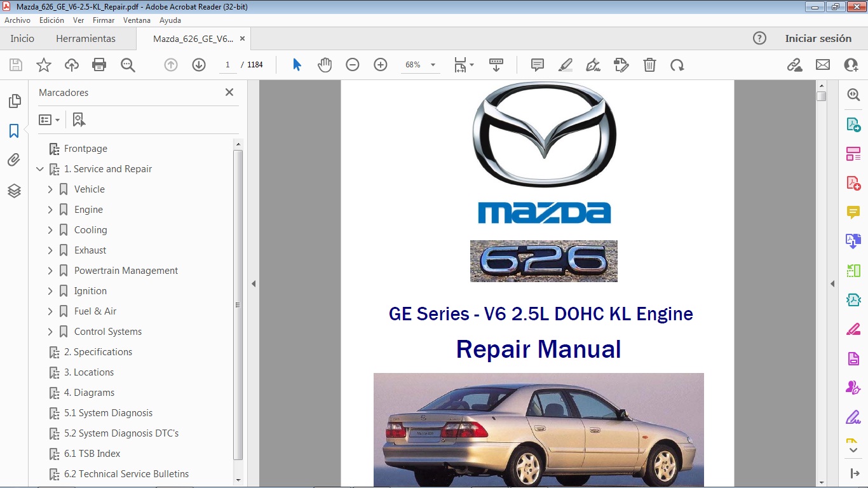Choose the Selection arrow tool
The width and height of the screenshot is (868, 488).
click(x=297, y=65)
